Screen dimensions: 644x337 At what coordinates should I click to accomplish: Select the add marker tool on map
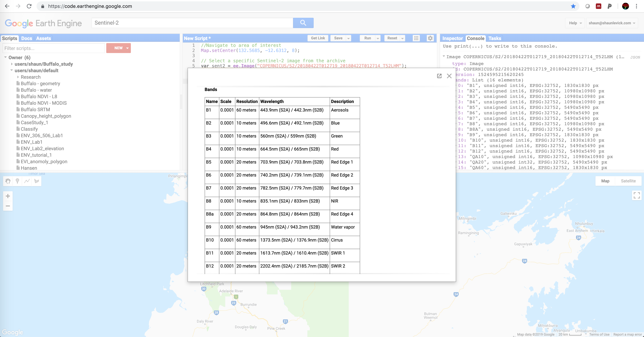[17, 181]
